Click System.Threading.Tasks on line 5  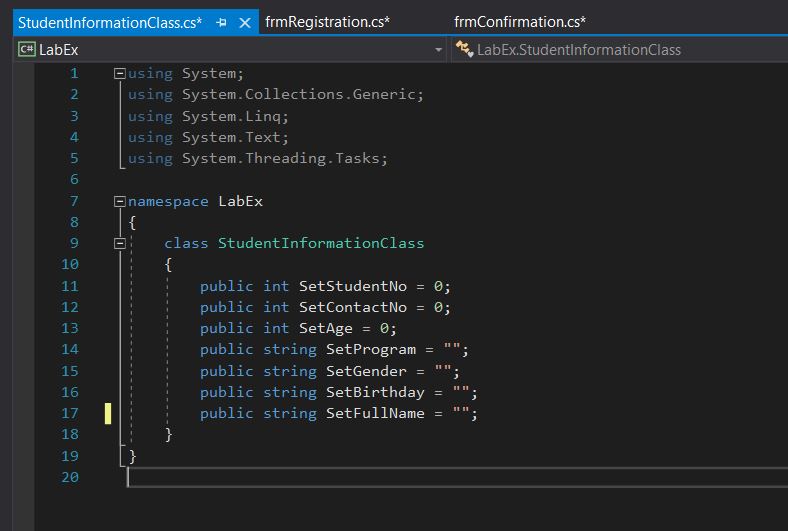(x=280, y=158)
